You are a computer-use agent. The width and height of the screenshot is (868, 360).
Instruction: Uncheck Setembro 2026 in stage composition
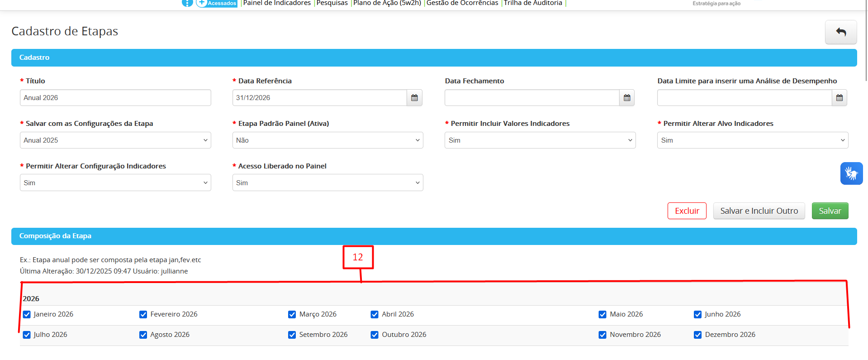tap(292, 335)
